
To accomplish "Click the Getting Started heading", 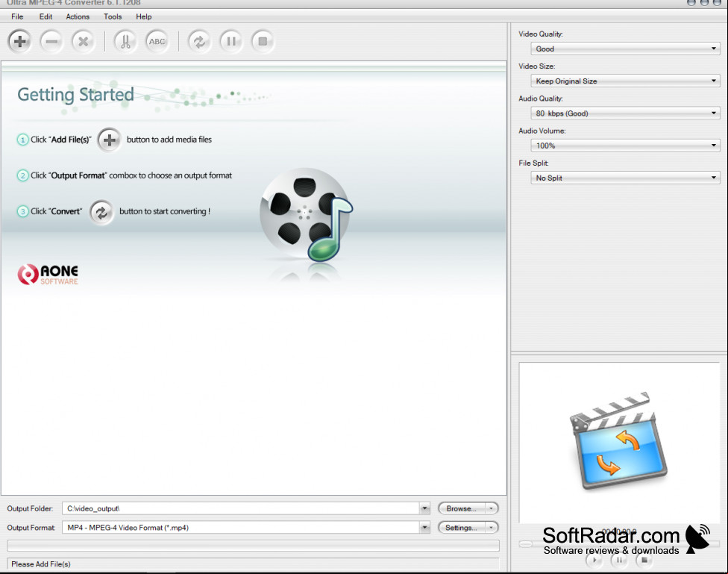I will (x=75, y=95).
